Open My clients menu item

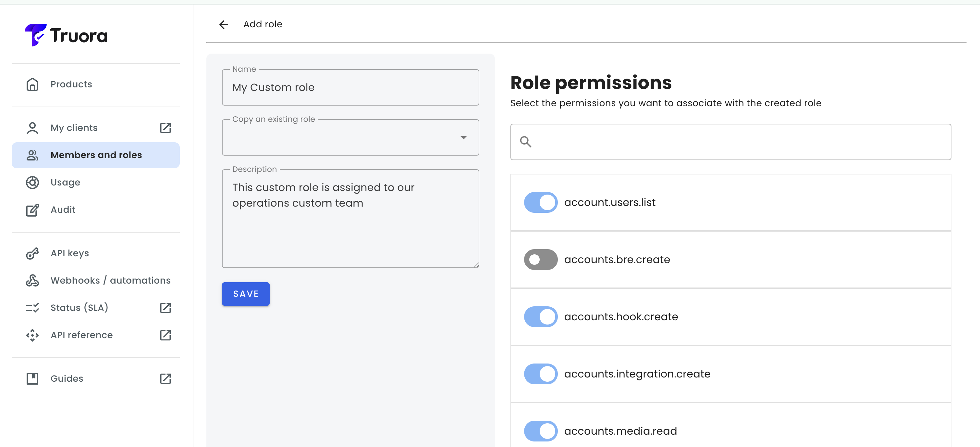(95, 128)
